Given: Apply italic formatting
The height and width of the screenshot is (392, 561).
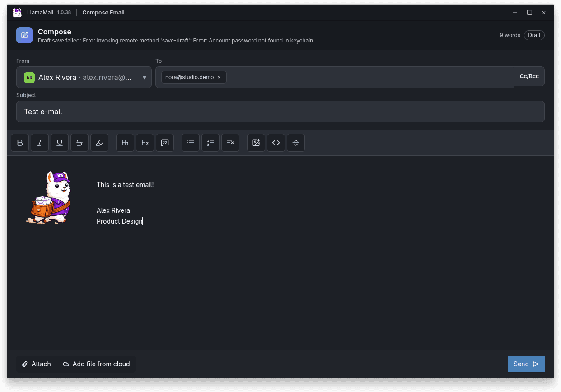Looking at the screenshot, I should [40, 143].
